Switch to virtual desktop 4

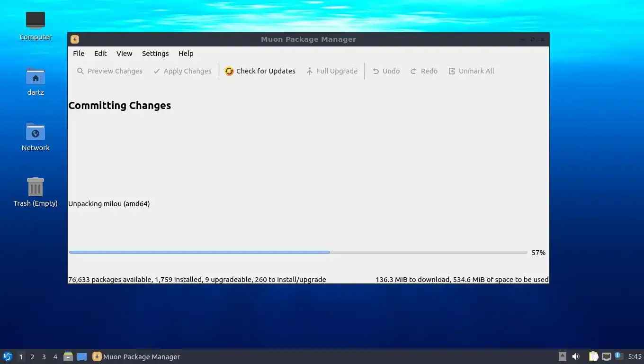55,357
